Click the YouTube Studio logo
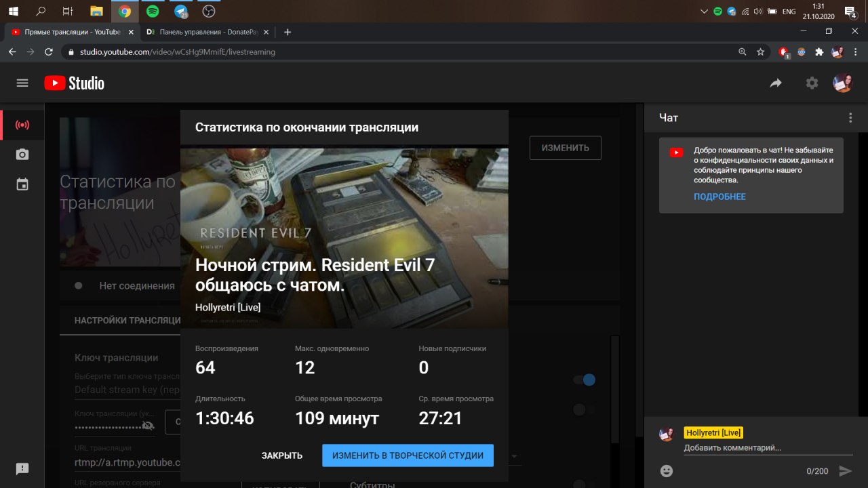 tap(75, 83)
